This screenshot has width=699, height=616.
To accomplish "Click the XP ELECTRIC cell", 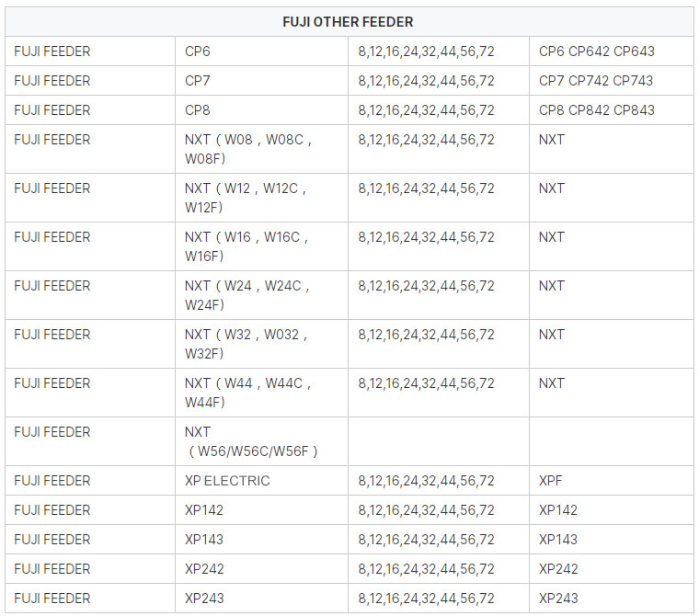I will 262,481.
